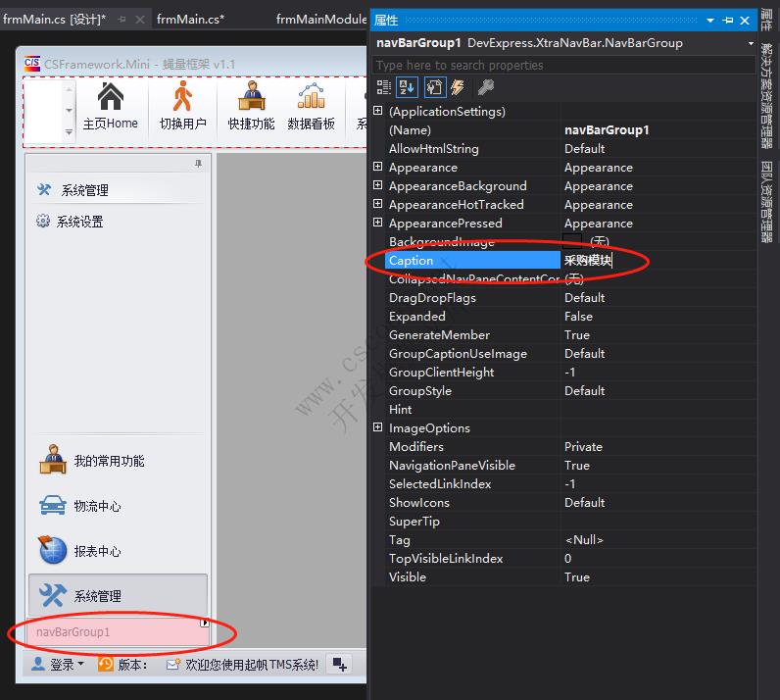Click the BackgroundImage swatch box
Viewport: 780px width, 700px height.
pos(572,241)
